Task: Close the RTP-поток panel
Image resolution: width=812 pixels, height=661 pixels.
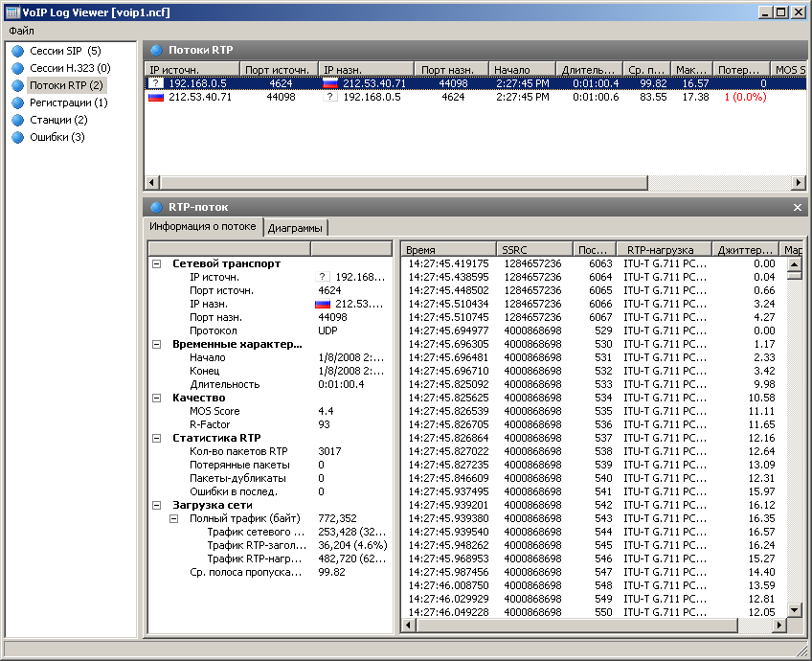Action: coord(798,207)
